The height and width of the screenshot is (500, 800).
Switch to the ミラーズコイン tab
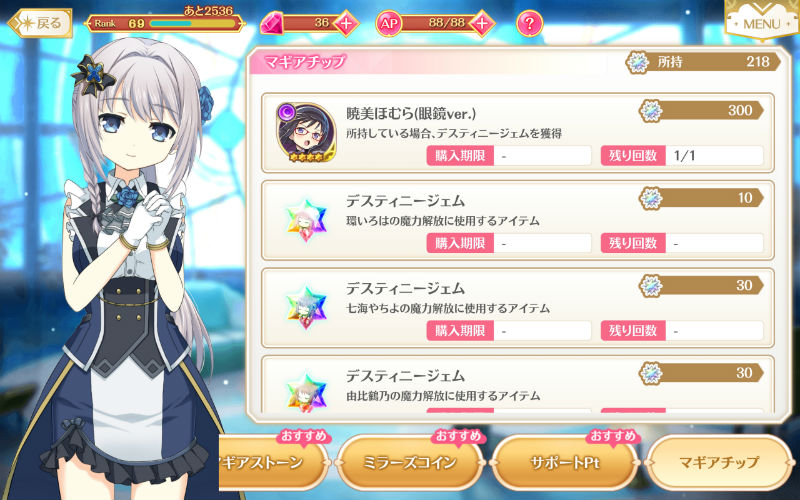[410, 462]
